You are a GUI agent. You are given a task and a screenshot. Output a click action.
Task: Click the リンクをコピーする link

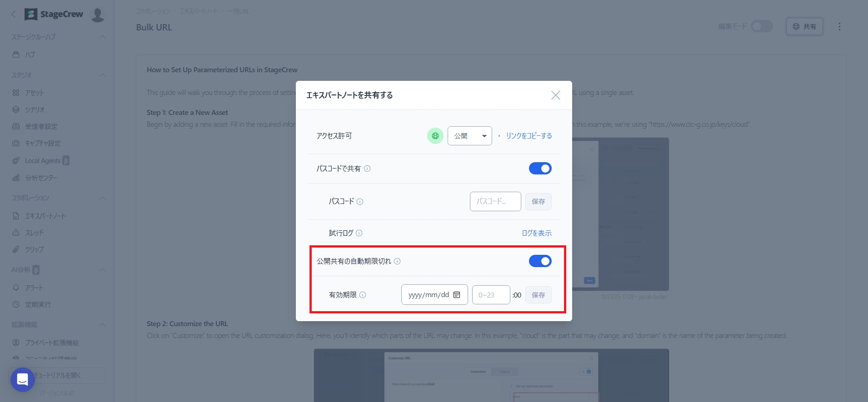(x=529, y=136)
